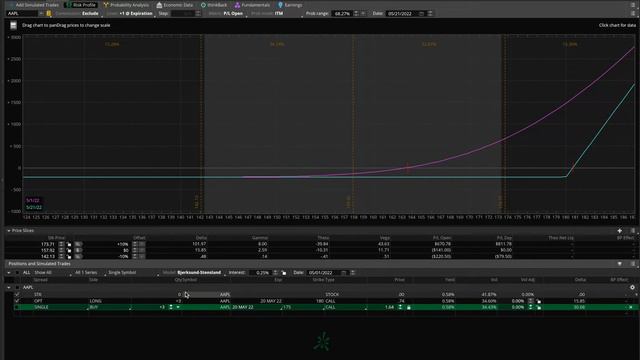Screen dimensions: 640x360
Task: Open the Add Simulated Trades tab
Action: [34, 5]
